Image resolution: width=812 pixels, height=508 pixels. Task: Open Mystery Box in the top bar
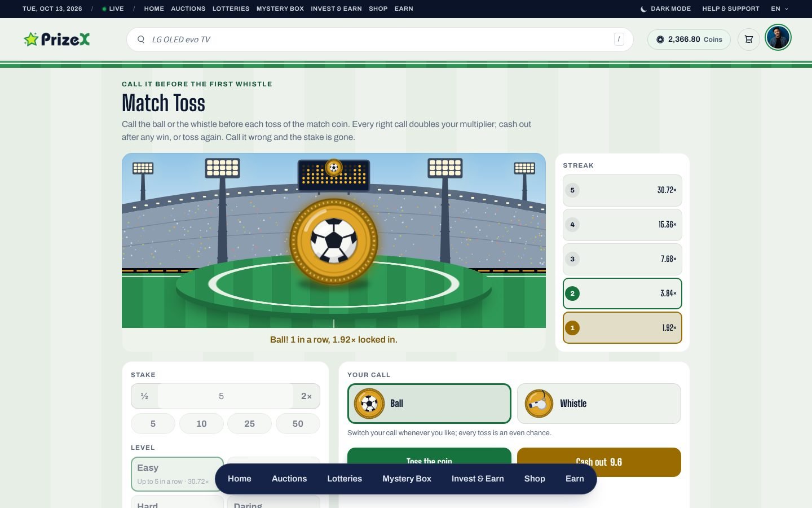click(280, 9)
